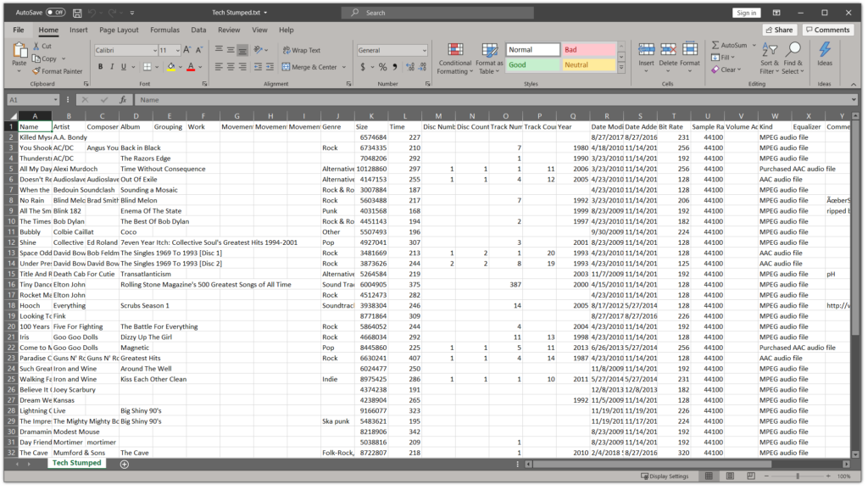Image resolution: width=868 pixels, height=490 pixels.
Task: Apply the Good cell style
Action: tap(532, 64)
